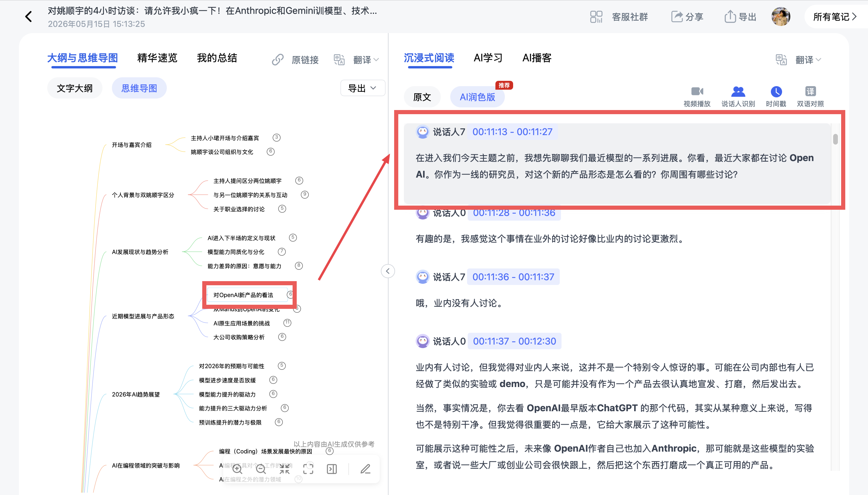
Task: Expand count badge beside 姚顺宇谈公司组织与文化
Action: (270, 151)
